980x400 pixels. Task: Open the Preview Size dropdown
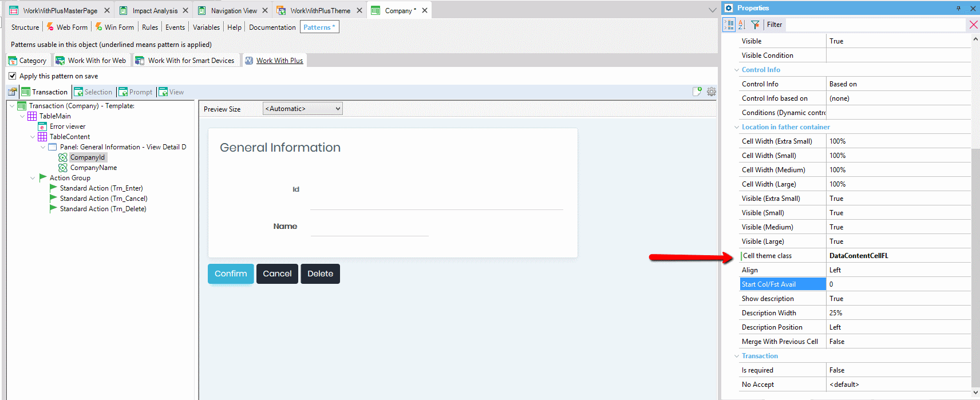303,109
